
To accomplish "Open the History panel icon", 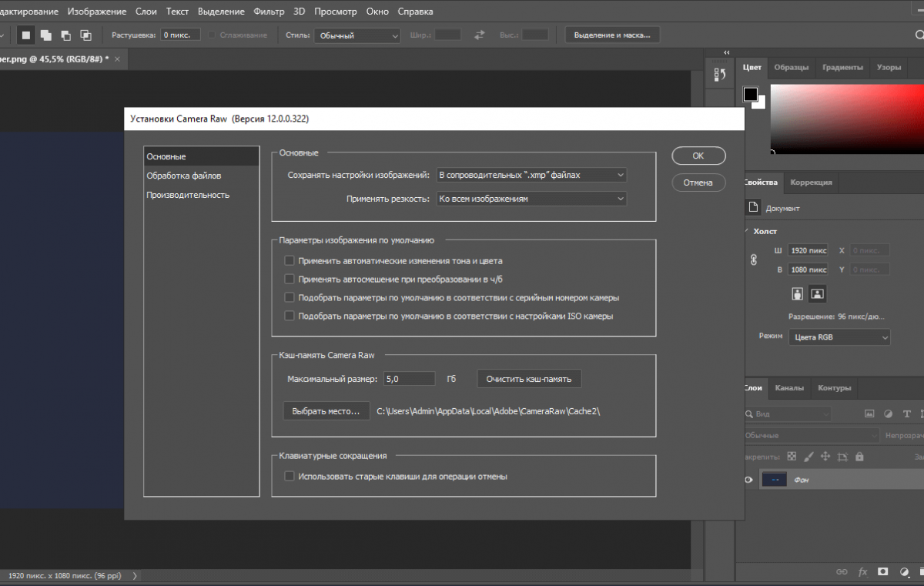I will point(720,74).
